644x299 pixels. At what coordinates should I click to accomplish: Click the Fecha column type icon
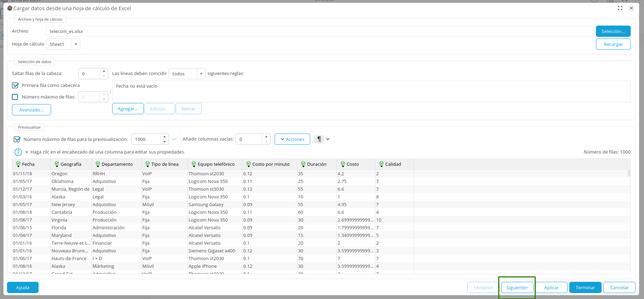pos(18,164)
